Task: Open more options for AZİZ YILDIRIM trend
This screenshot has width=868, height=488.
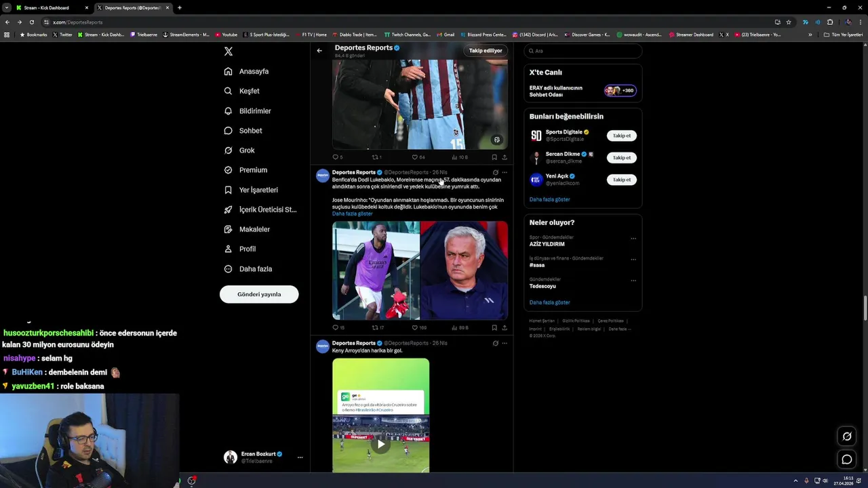Action: click(633, 239)
